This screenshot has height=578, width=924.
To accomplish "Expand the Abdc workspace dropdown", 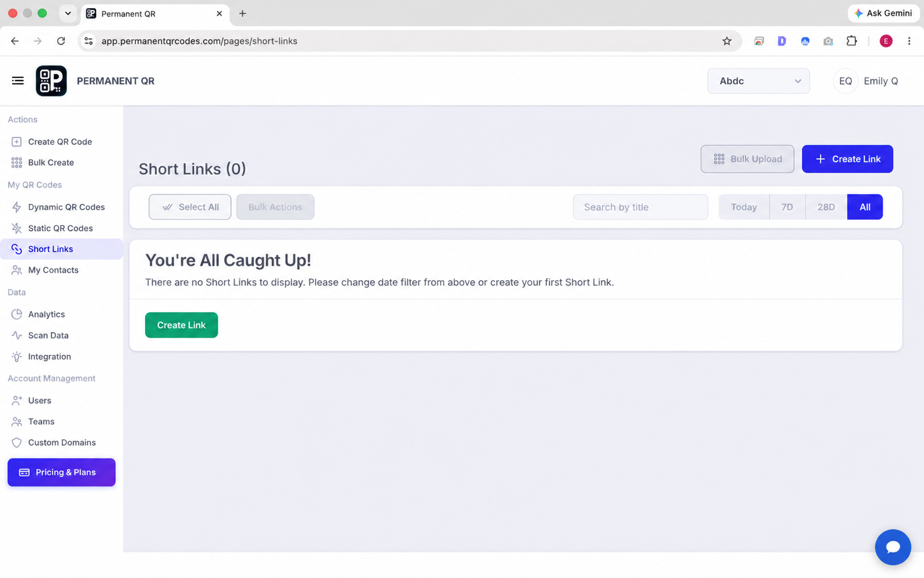I will point(759,81).
